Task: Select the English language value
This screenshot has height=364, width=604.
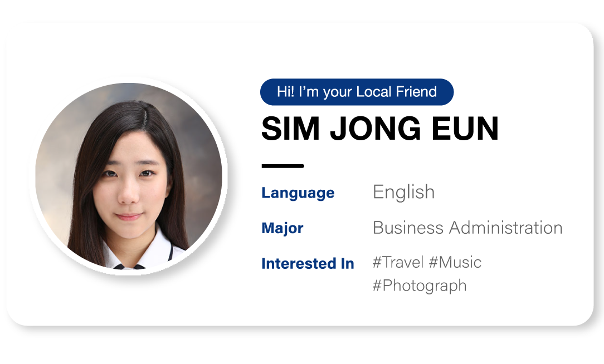Action: coord(404,193)
